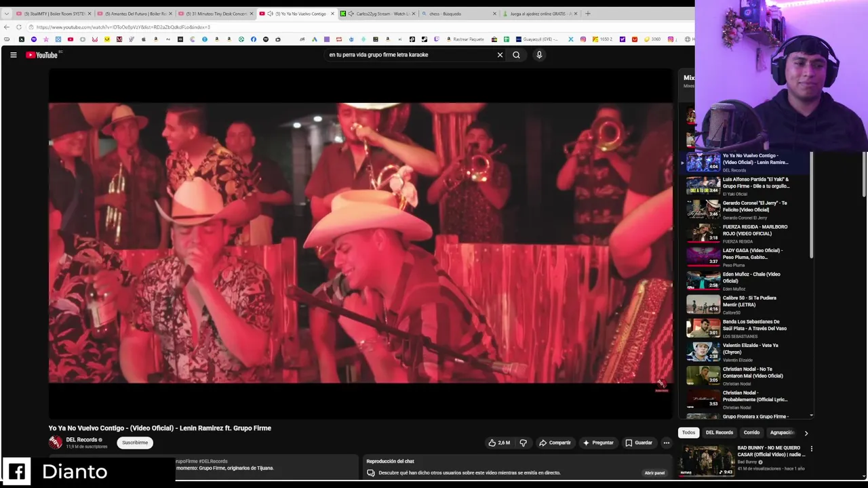Open the Instagram bookmark icon
Image resolution: width=868 pixels, height=488 pixels.
(x=583, y=39)
